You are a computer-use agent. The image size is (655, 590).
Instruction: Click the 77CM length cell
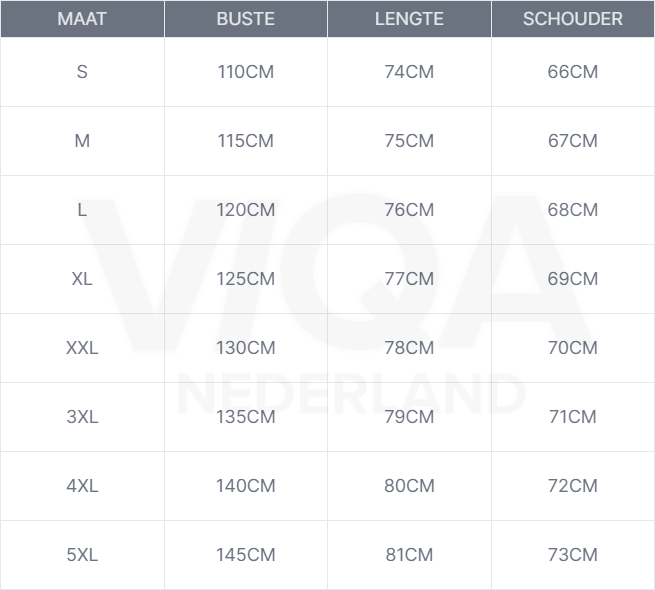tap(409, 279)
